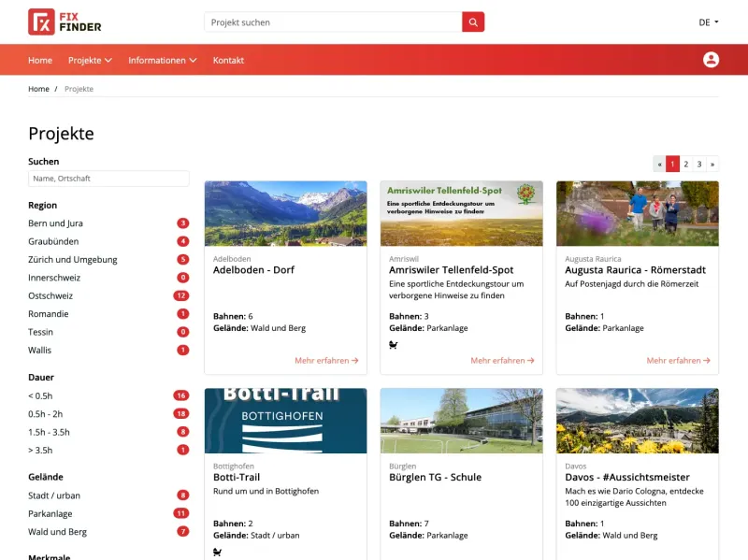This screenshot has height=560, width=748.
Task: Filter by region Wallis
Action: [x=108, y=351]
